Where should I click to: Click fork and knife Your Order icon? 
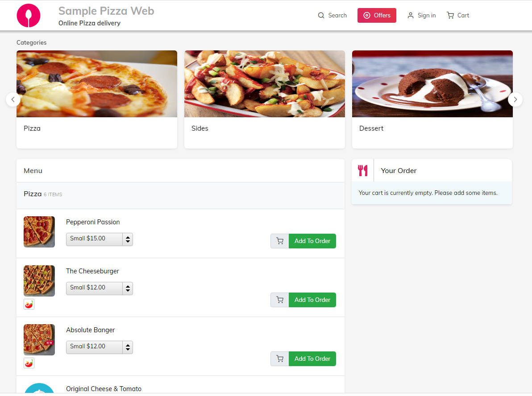pyautogui.click(x=363, y=170)
